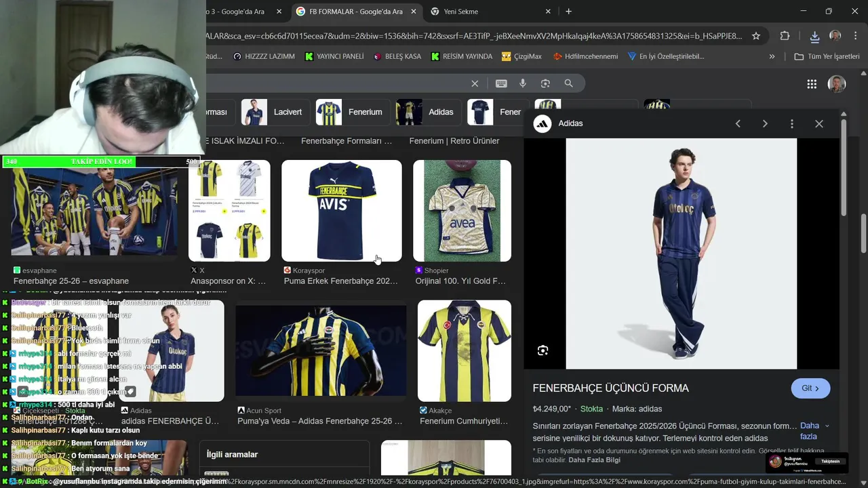Close the Yeni Sekme tab
Image resolution: width=868 pixels, height=488 pixels.
(x=548, y=12)
